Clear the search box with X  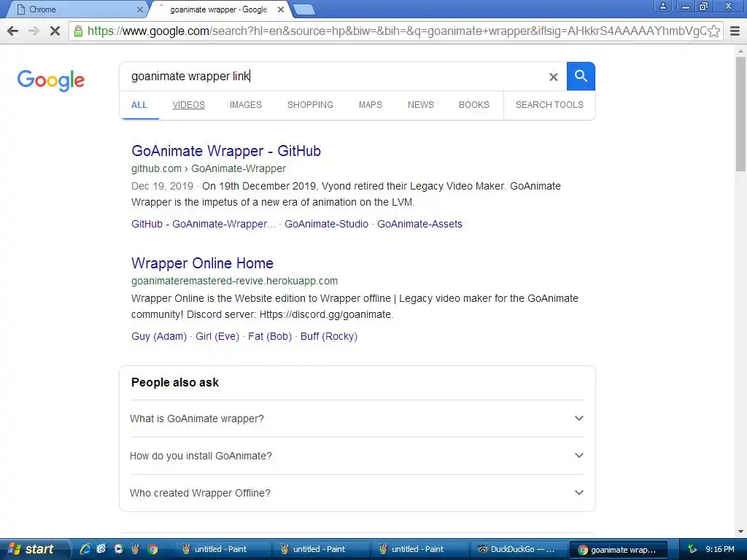coord(553,77)
